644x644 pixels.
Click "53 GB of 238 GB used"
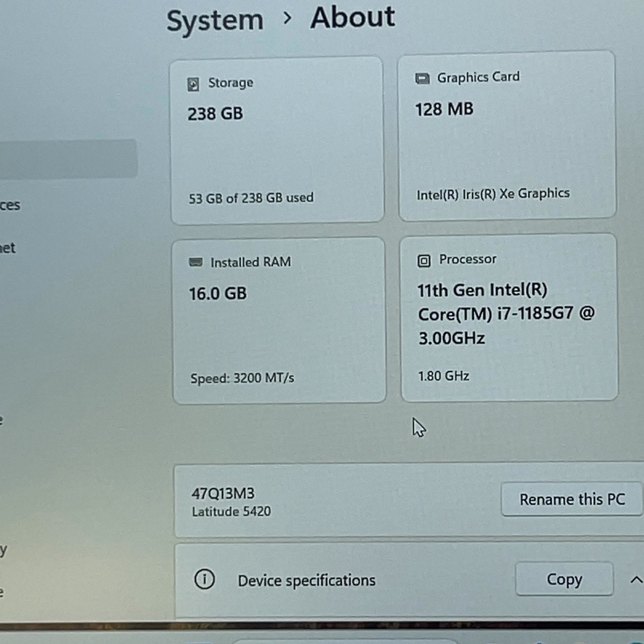[251, 198]
